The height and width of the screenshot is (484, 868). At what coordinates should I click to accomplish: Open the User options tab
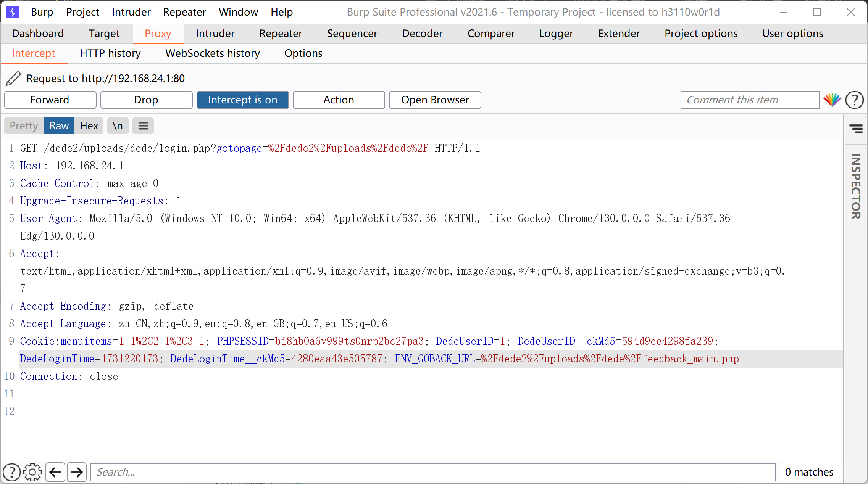pyautogui.click(x=792, y=34)
